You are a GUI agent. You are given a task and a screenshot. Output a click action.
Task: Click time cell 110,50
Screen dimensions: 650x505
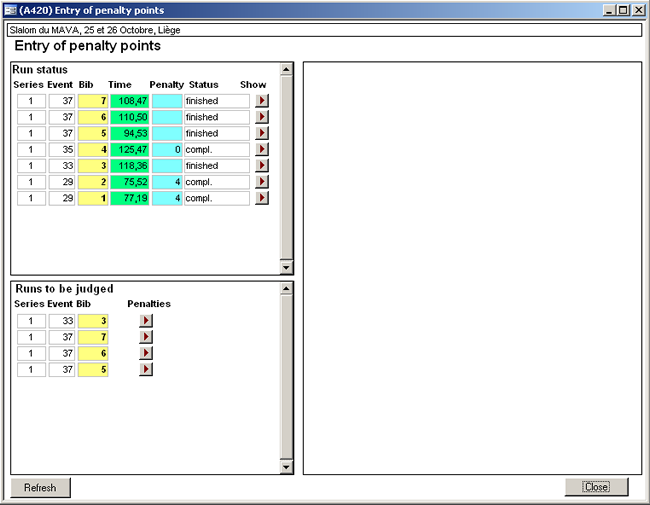click(x=130, y=117)
